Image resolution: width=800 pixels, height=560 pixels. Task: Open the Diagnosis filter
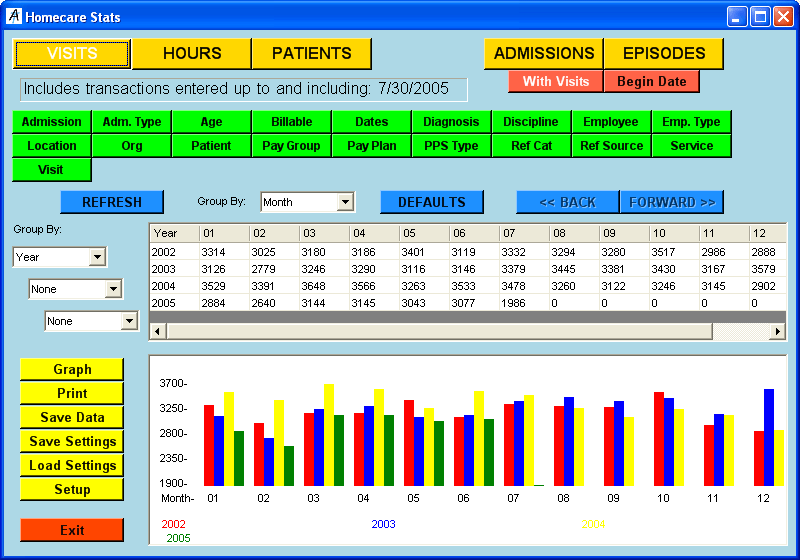click(x=451, y=122)
